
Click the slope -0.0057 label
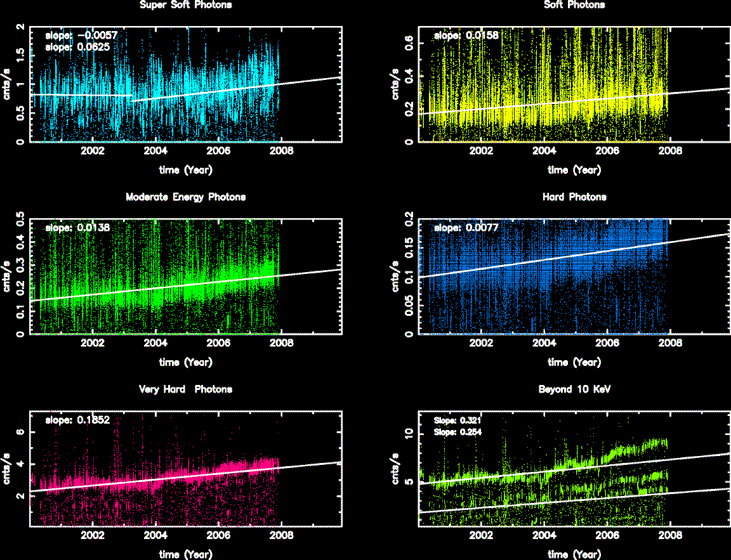(80, 36)
